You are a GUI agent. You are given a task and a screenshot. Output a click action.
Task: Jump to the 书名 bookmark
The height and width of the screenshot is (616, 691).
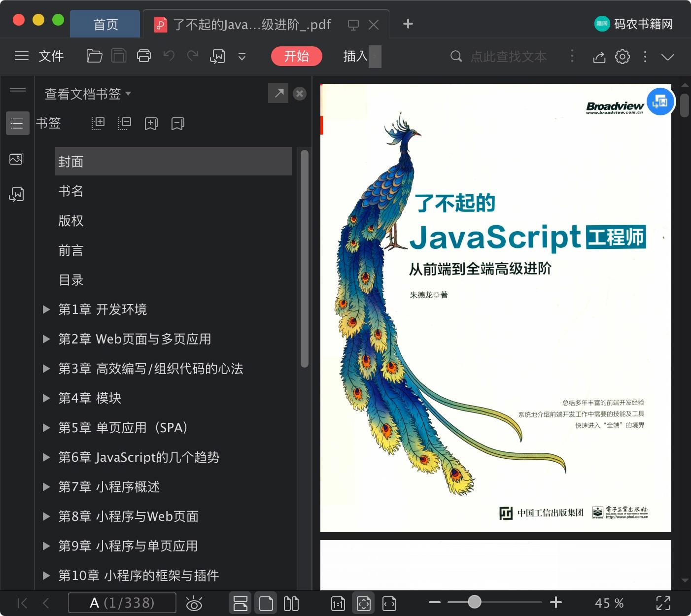point(71,191)
